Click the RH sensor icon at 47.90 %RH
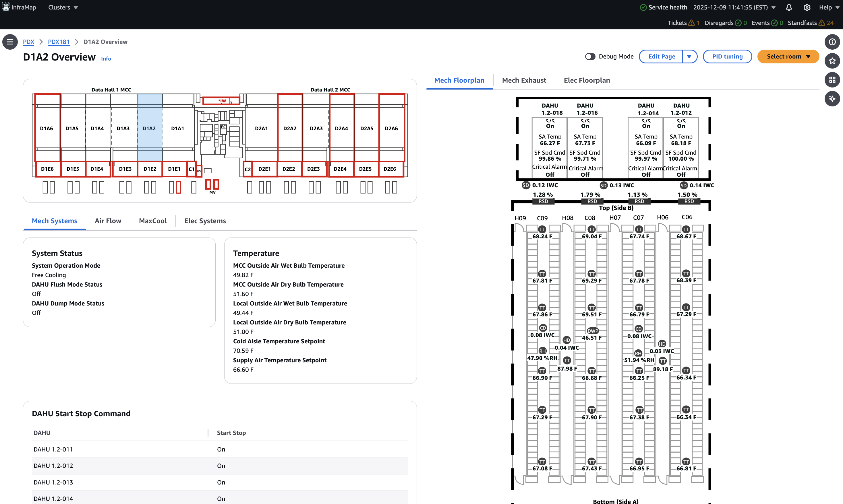843x504 pixels. coord(542,351)
